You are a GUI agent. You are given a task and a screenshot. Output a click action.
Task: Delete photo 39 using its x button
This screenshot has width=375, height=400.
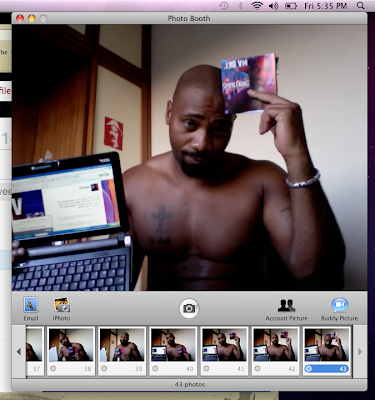[104, 369]
